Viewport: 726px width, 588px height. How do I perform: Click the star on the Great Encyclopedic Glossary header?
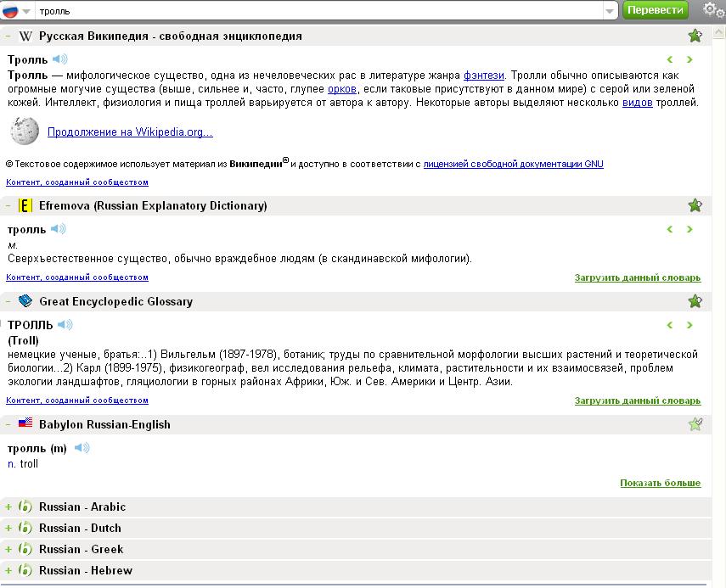[695, 301]
